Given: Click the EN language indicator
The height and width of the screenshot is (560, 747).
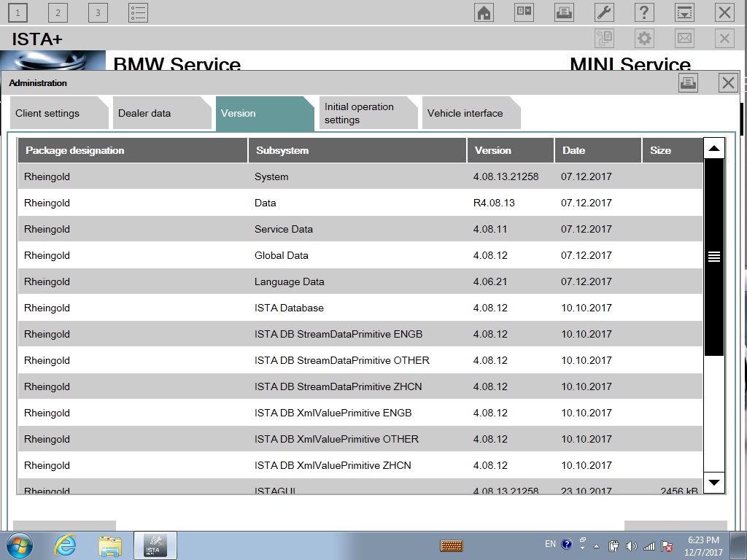Looking at the screenshot, I should [x=550, y=544].
